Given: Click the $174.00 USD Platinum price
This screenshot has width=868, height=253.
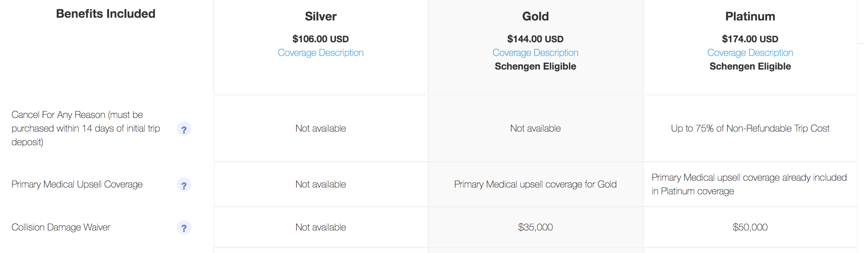Looking at the screenshot, I should [750, 39].
